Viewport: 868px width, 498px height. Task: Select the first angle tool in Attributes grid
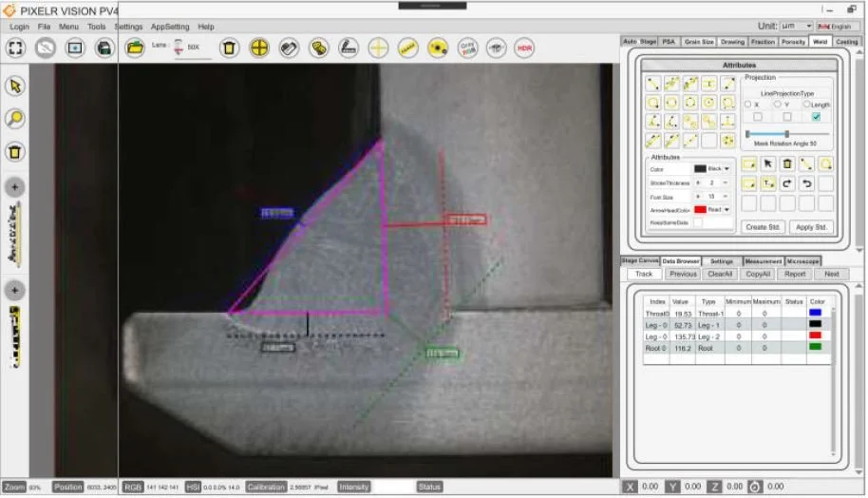pyautogui.click(x=653, y=122)
